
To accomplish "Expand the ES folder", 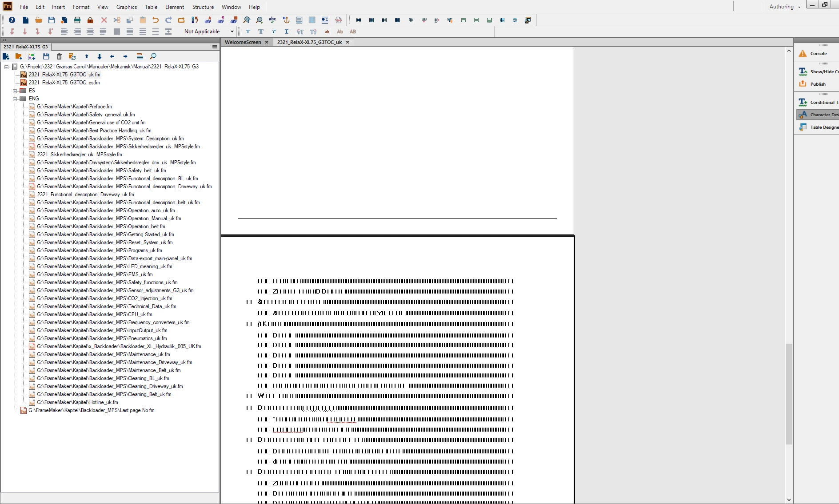I will [x=15, y=91].
